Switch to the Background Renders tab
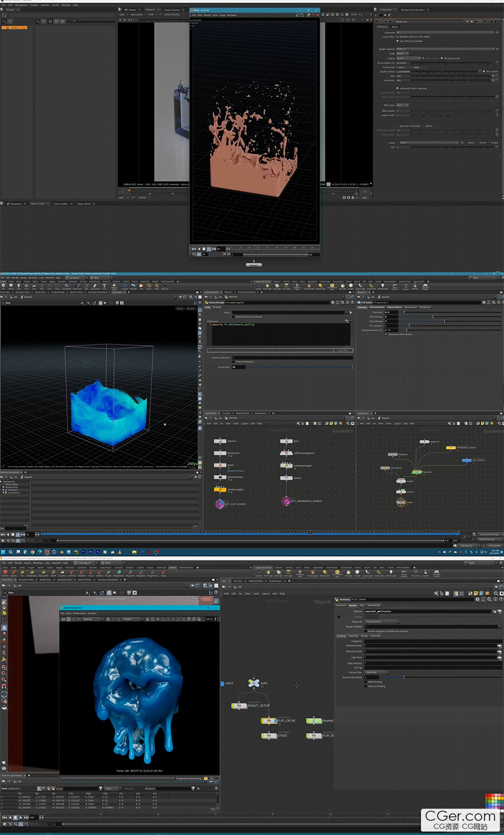 (x=413, y=10)
